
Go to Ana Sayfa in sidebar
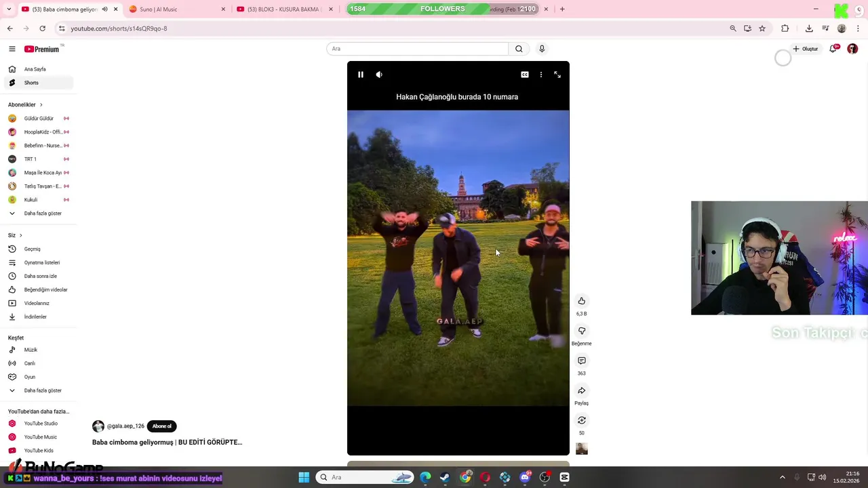point(38,69)
